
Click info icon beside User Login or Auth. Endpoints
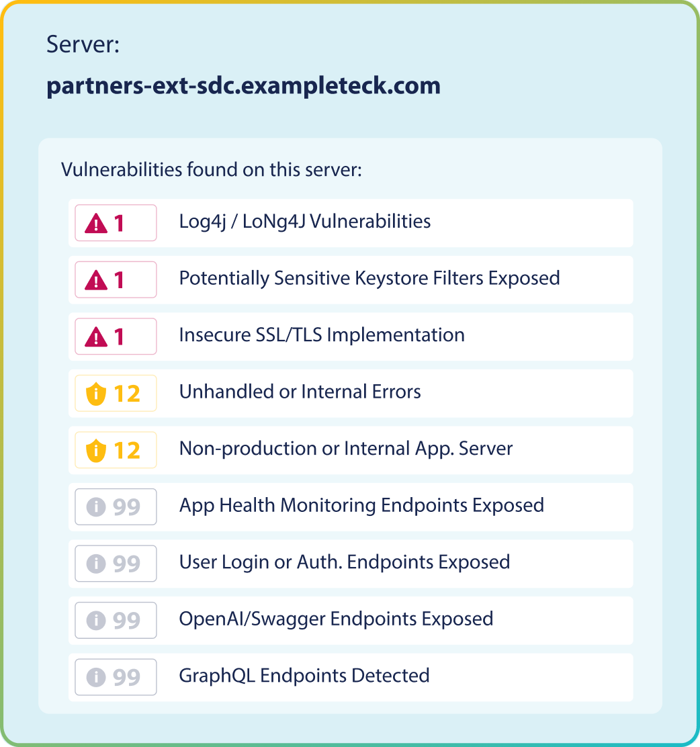coord(97,564)
